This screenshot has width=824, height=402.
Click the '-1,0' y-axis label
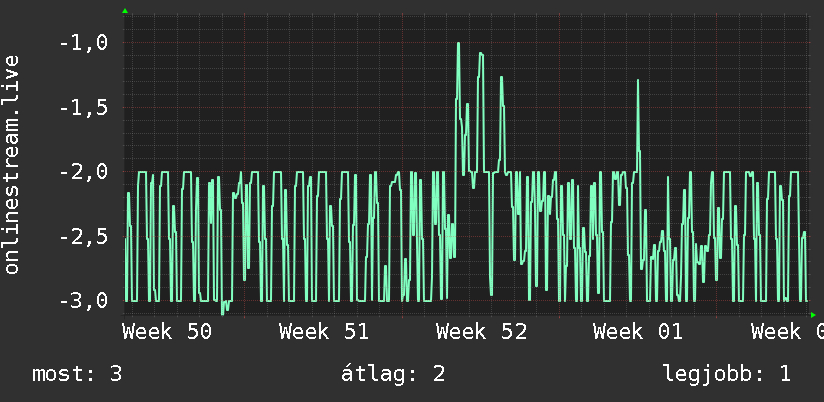84,43
